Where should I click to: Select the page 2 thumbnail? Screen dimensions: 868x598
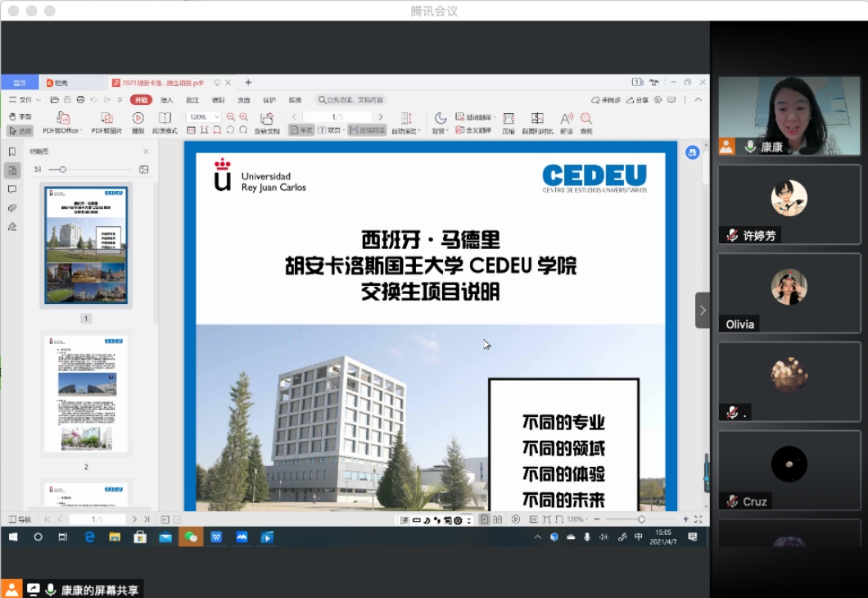pyautogui.click(x=86, y=394)
